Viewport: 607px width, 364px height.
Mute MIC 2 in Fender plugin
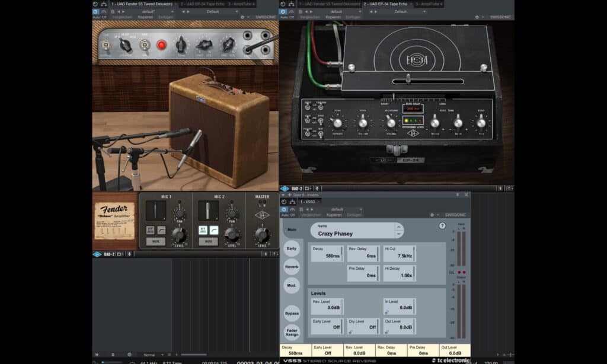coord(208,242)
